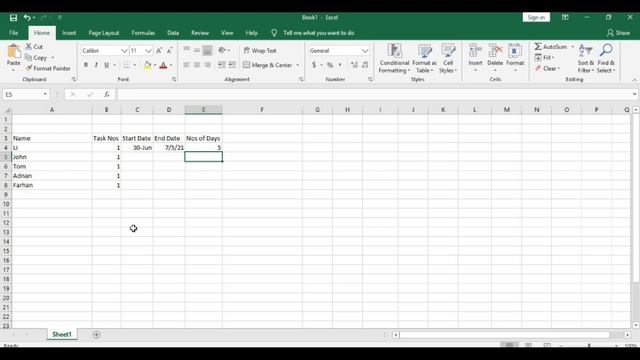640x360 pixels.
Task: Open Format as Table
Action: click(x=424, y=58)
